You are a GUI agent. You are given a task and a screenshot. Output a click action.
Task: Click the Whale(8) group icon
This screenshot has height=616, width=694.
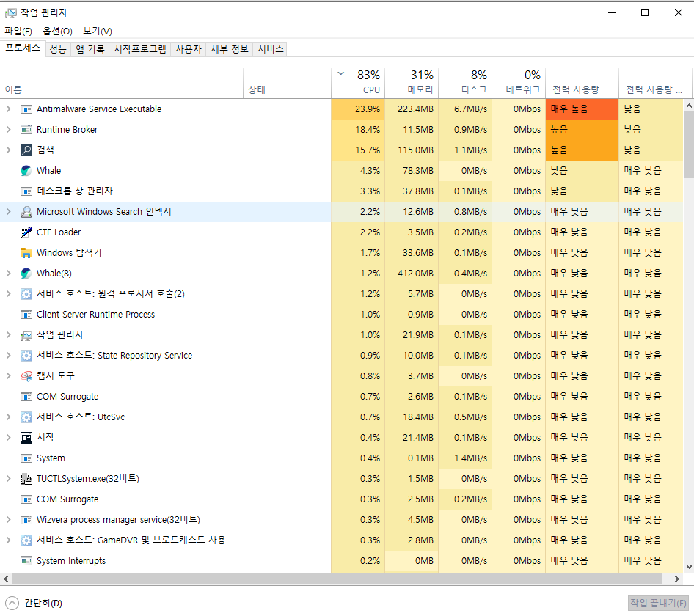pyautogui.click(x=26, y=274)
